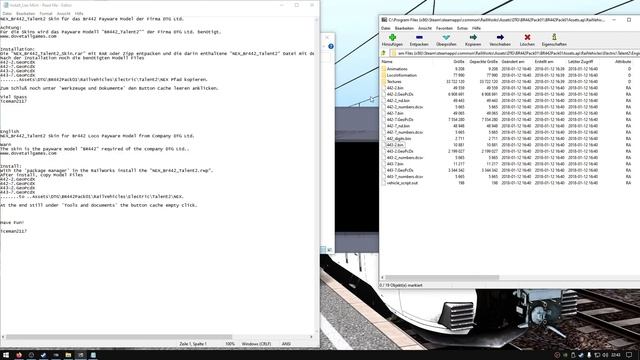This screenshot has height=360, width=640.
Task: Open the Ansicht menu in 7-Zip
Action: click(425, 28)
